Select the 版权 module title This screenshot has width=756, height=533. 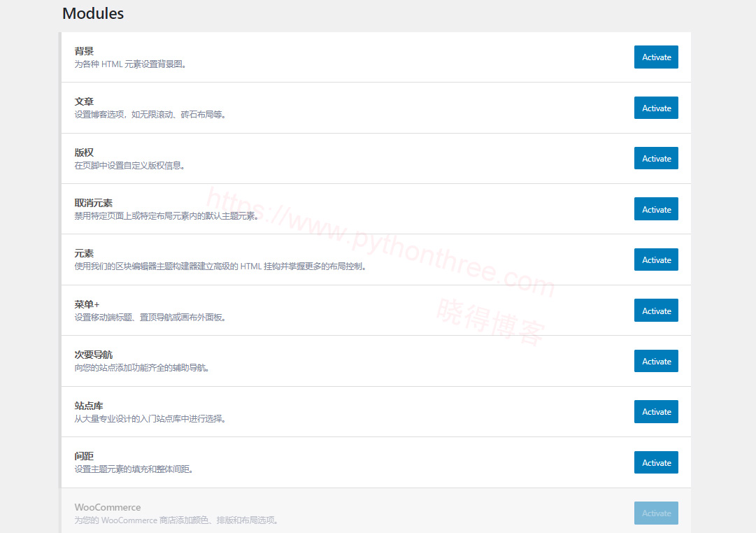click(84, 152)
